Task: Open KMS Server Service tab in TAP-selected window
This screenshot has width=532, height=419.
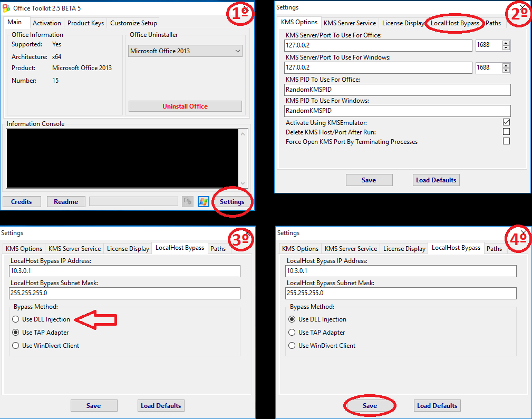Action: point(75,249)
